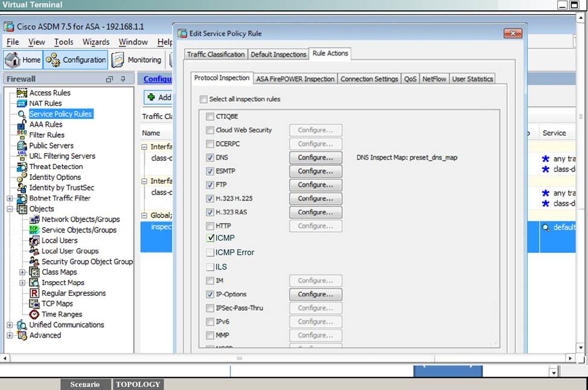Open the Wizards menu
Image resolution: width=588 pixels, height=390 pixels.
point(95,42)
